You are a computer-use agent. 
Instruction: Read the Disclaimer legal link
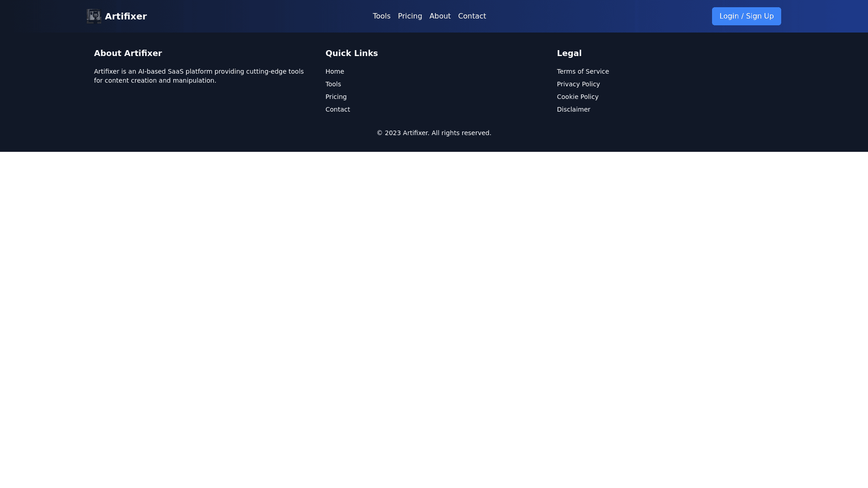[573, 109]
